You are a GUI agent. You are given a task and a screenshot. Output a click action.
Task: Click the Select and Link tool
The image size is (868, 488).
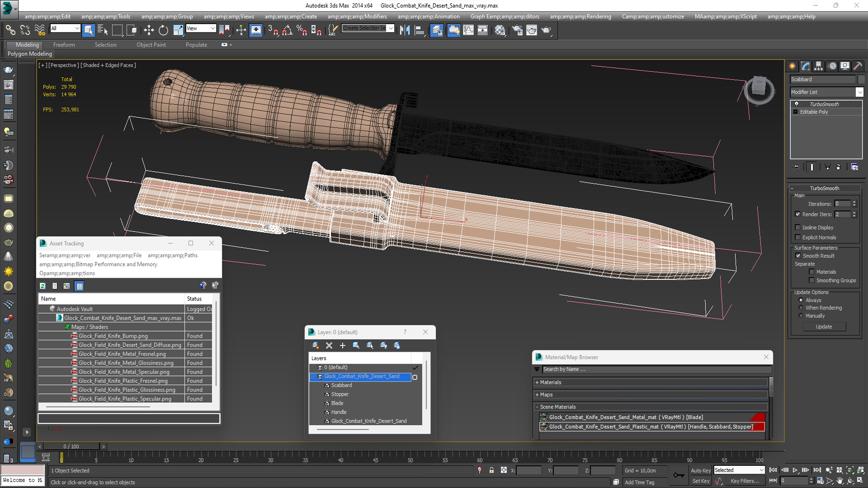[10, 30]
